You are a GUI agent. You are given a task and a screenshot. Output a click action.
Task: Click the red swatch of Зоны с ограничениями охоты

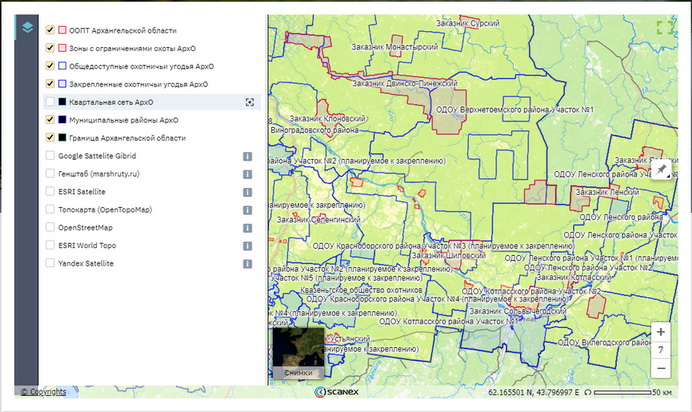click(62, 48)
